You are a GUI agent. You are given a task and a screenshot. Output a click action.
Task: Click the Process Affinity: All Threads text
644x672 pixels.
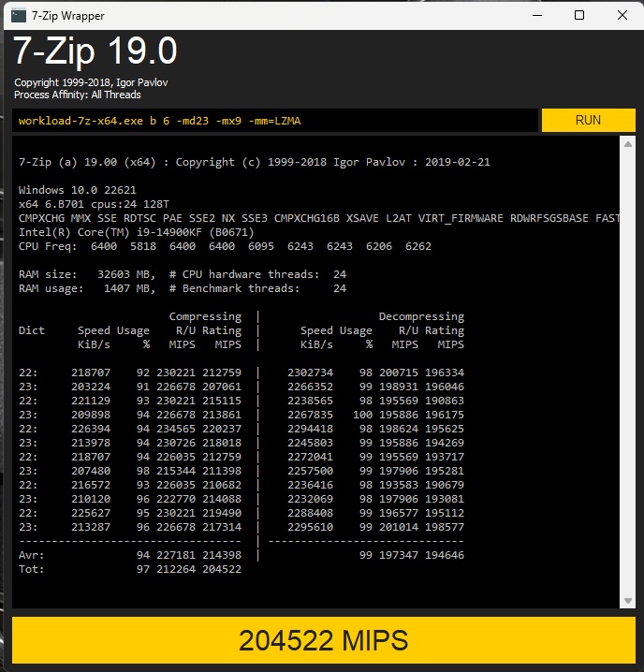[77, 95]
